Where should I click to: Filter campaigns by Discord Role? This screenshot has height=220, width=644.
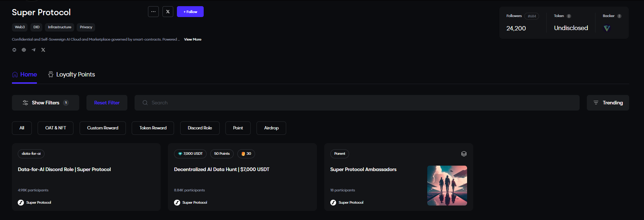pos(200,128)
